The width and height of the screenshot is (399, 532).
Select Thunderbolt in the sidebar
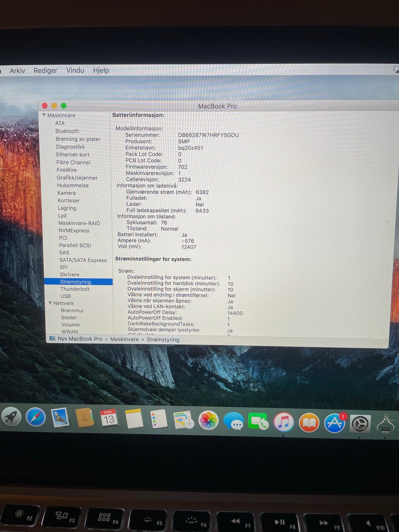click(75, 289)
